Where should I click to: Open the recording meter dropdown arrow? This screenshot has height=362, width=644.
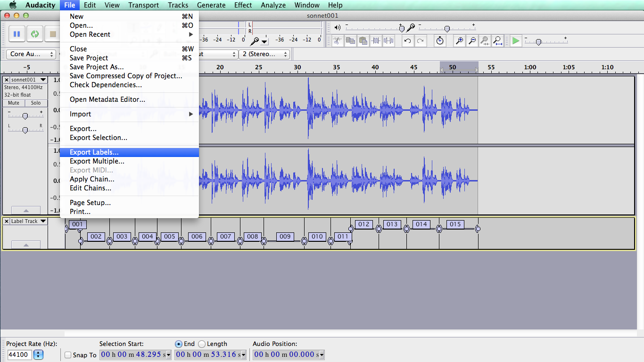pos(264,41)
